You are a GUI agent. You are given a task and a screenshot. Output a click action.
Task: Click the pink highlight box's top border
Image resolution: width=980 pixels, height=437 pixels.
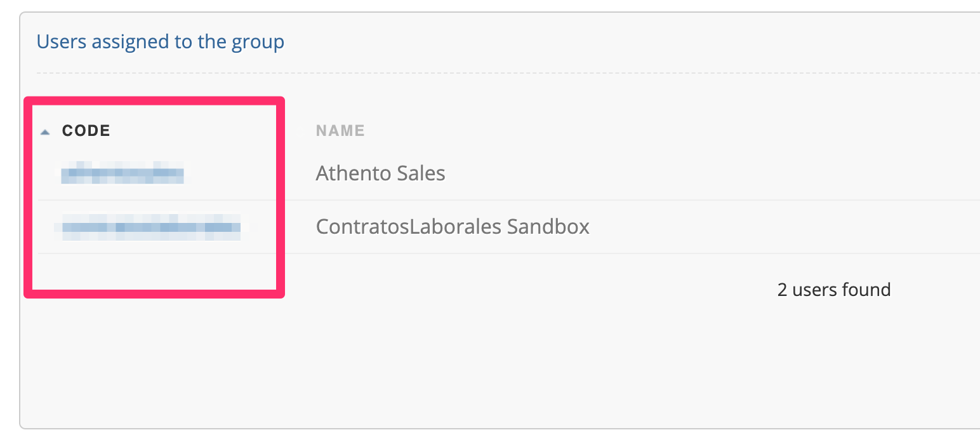point(154,100)
